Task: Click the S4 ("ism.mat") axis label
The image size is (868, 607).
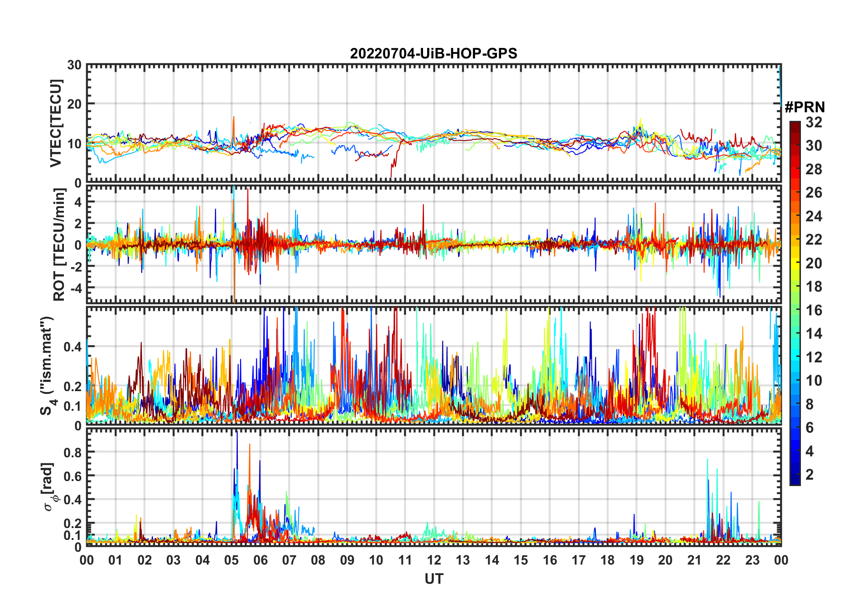Action: [47, 366]
